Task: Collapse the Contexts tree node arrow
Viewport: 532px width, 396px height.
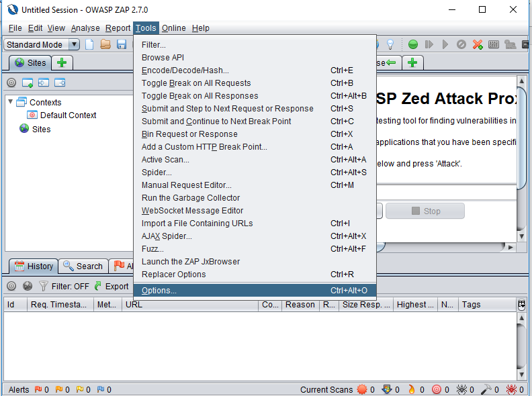Action: pyautogui.click(x=11, y=102)
